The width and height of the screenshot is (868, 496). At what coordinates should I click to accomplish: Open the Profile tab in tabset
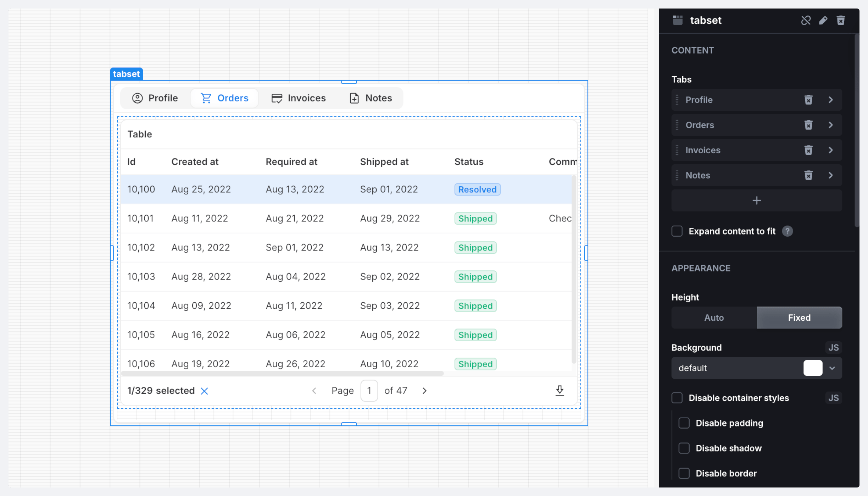point(155,98)
